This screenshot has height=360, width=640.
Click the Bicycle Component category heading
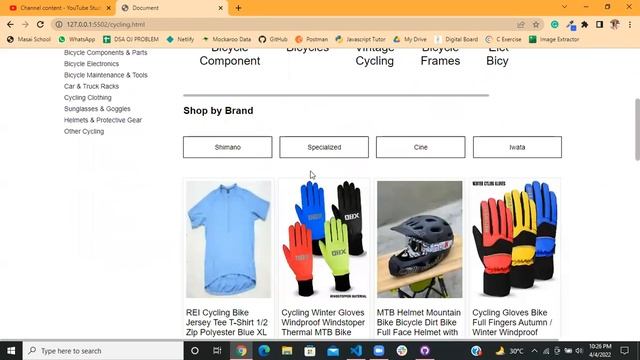point(230,57)
